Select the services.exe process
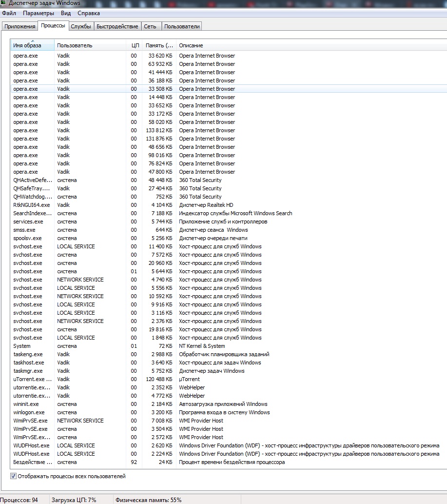Screen dimensions: 447x504 point(229,222)
